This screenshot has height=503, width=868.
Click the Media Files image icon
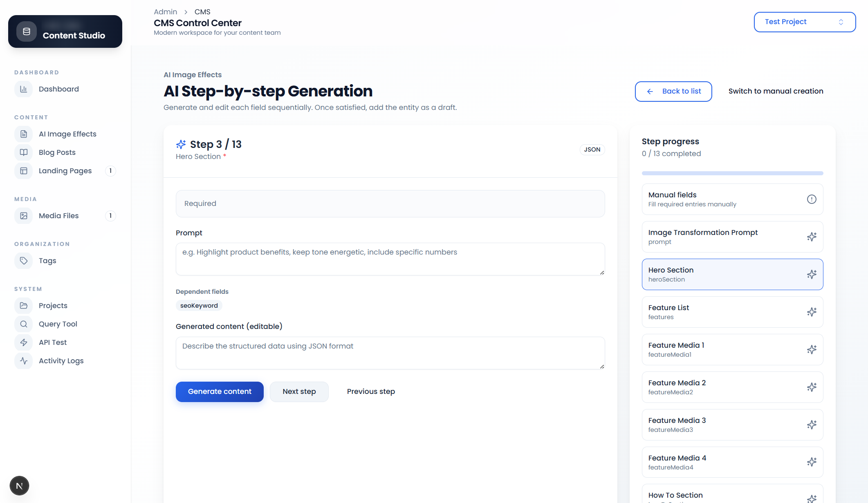(x=24, y=216)
